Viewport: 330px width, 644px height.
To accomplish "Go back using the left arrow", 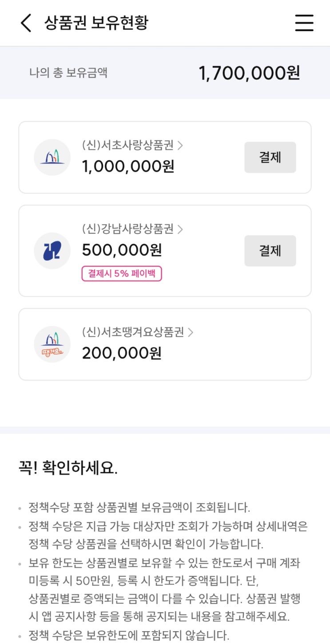I will tap(26, 23).
